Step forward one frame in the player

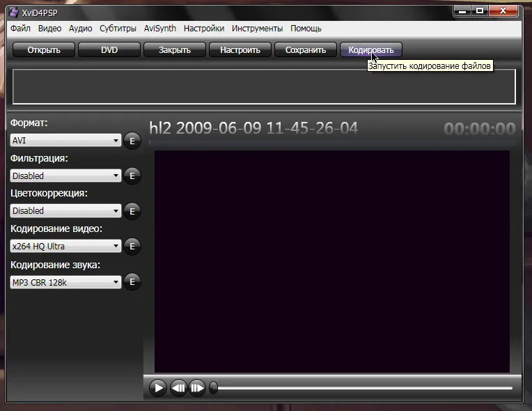pos(197,388)
